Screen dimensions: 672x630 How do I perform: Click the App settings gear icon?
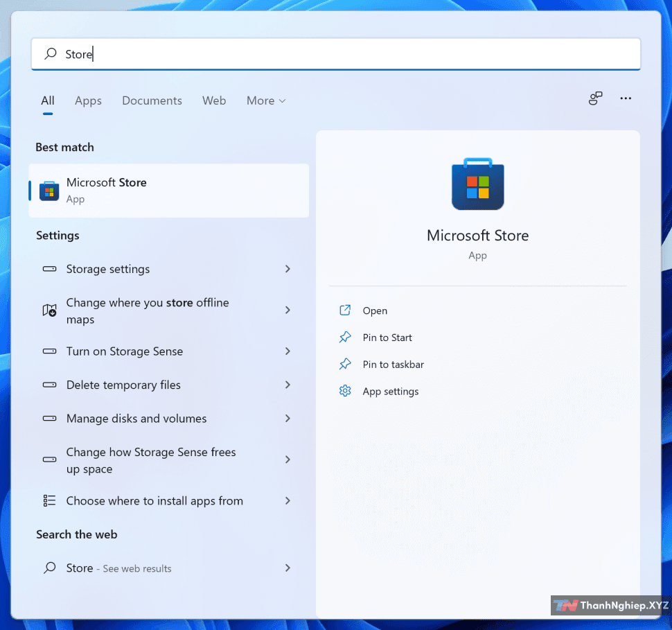(345, 391)
